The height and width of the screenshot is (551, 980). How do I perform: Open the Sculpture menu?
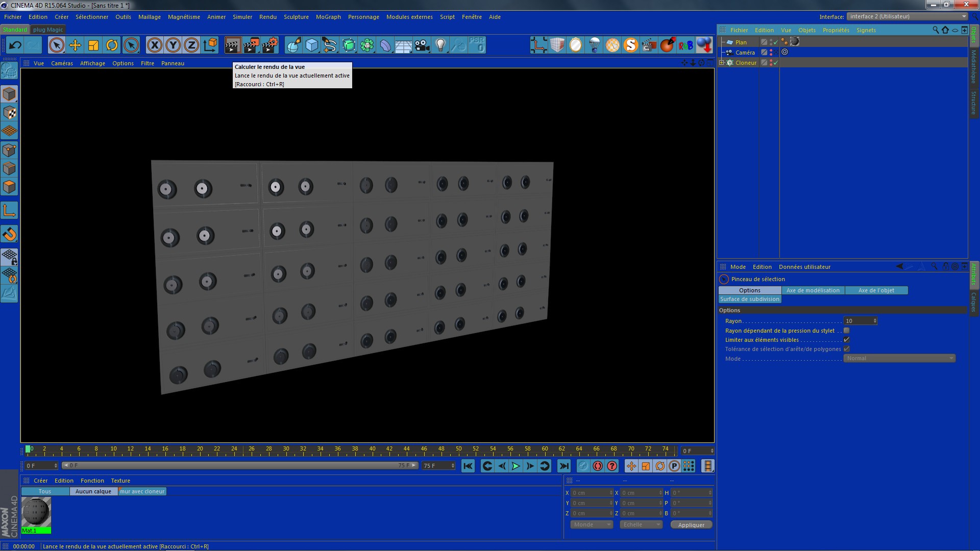296,16
